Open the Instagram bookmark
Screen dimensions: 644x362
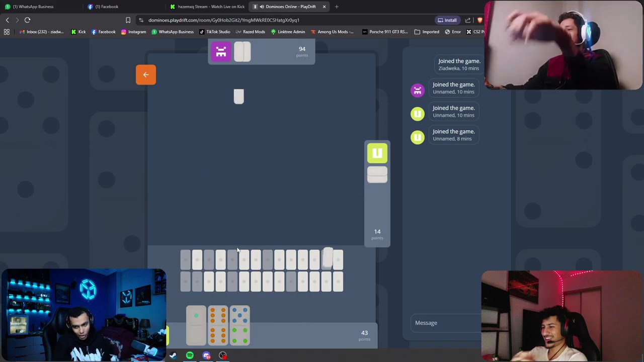point(134,32)
